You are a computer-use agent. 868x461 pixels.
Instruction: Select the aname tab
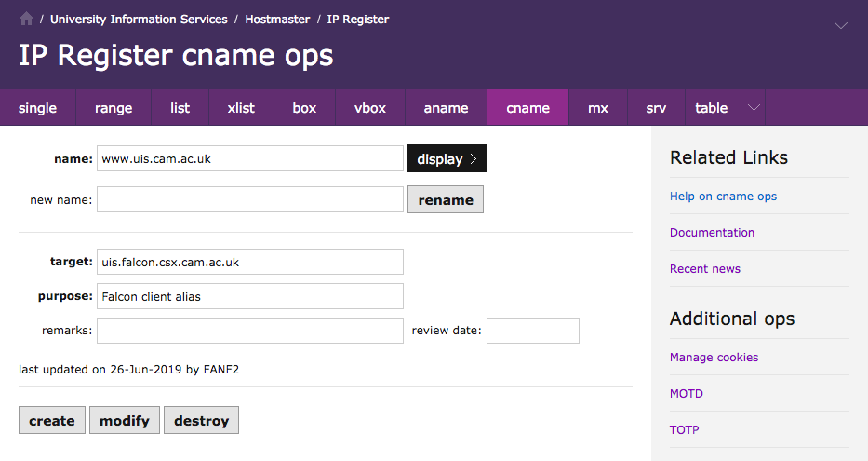tap(446, 108)
